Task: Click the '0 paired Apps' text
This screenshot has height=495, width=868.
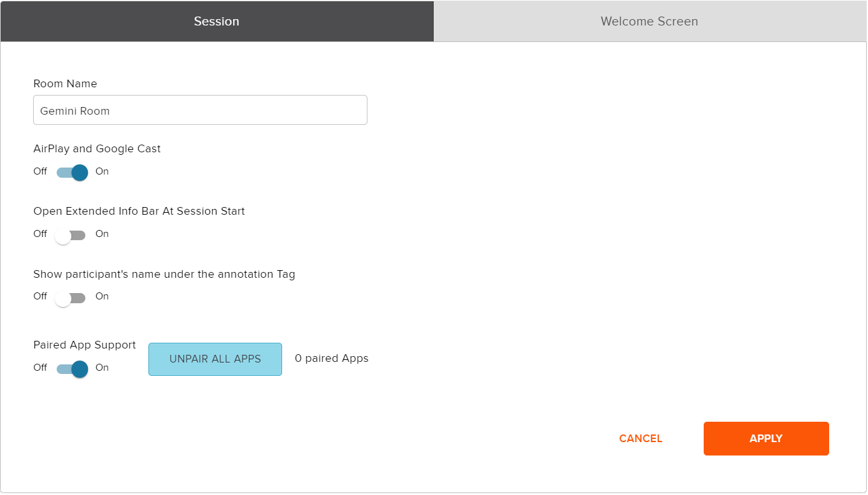Action: (331, 358)
